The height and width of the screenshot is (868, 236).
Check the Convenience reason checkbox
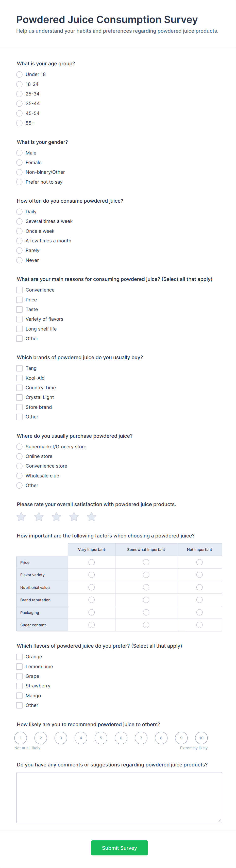(x=19, y=290)
